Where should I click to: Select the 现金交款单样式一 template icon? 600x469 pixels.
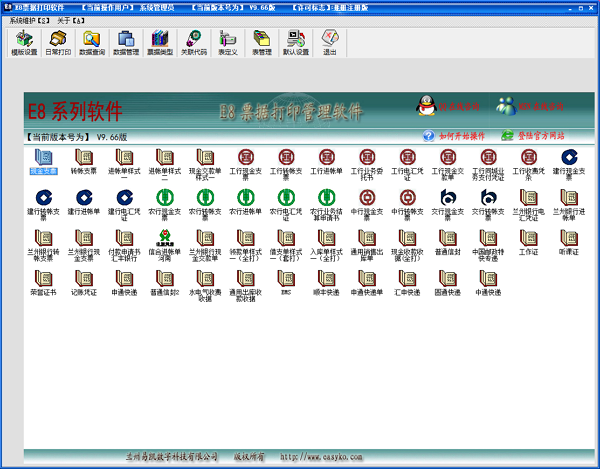point(205,164)
